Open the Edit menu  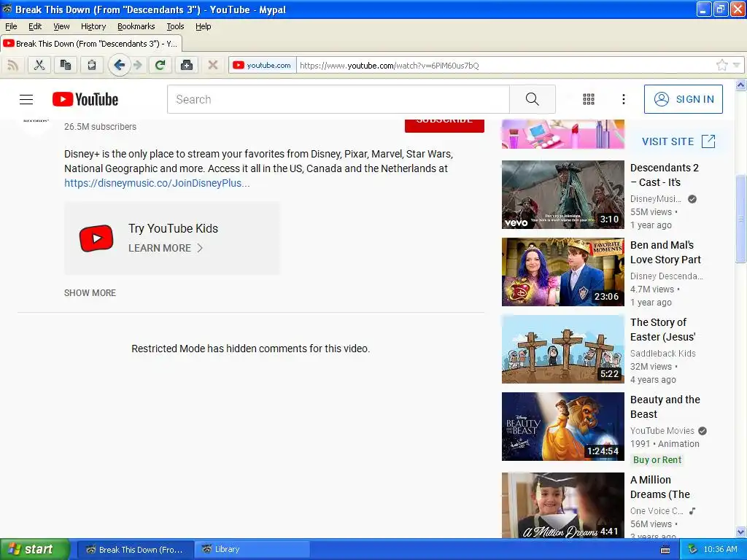tap(35, 26)
